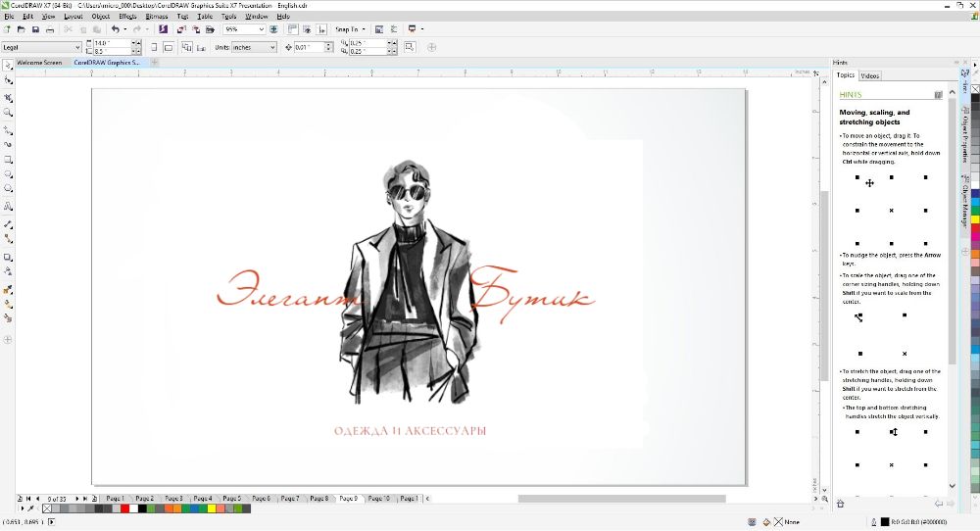Open the Units inches dropdown
Image resolution: width=980 pixels, height=531 pixels.
click(272, 47)
